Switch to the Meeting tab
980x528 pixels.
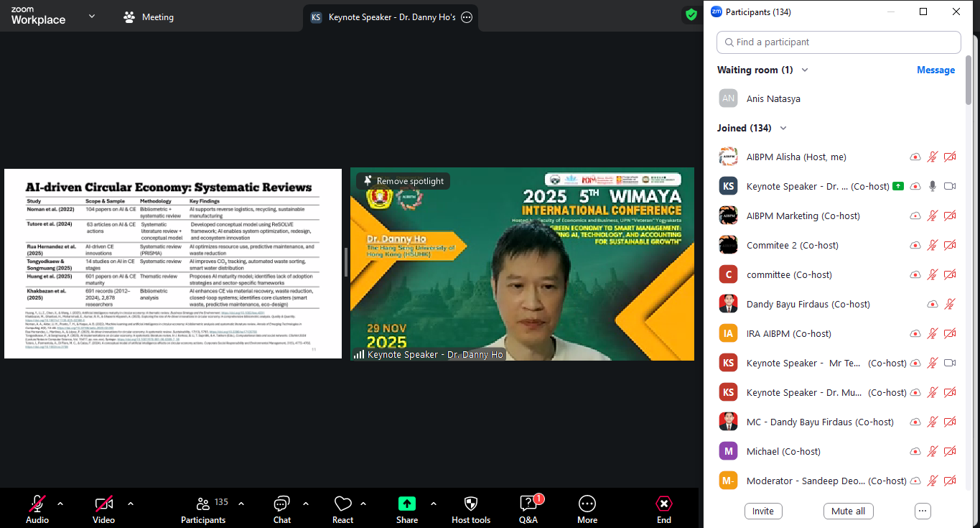149,17
